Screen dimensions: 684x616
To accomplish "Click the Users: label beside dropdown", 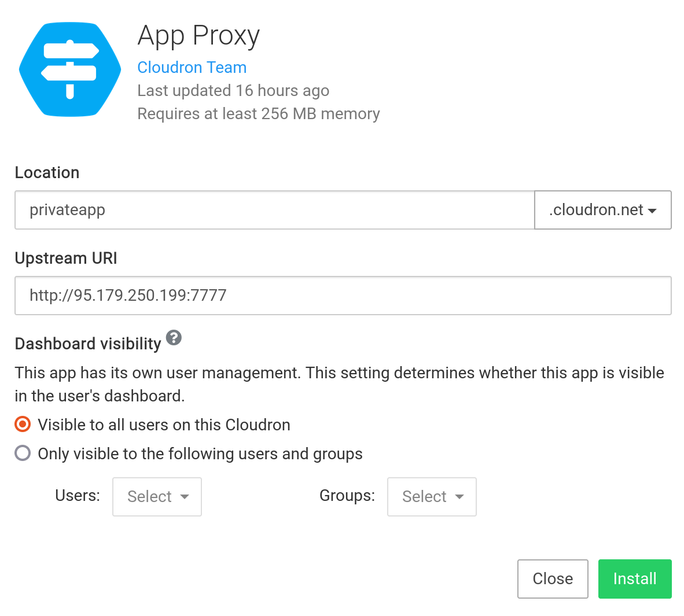I will click(x=78, y=496).
